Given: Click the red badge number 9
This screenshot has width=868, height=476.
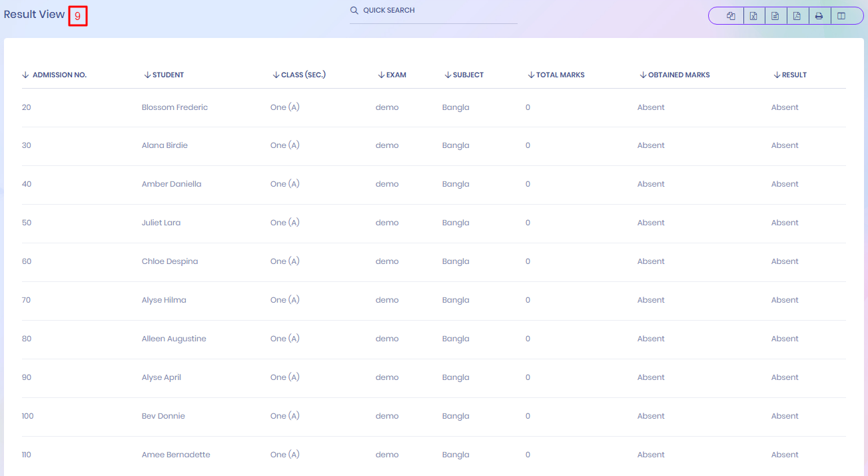Looking at the screenshot, I should [x=77, y=15].
